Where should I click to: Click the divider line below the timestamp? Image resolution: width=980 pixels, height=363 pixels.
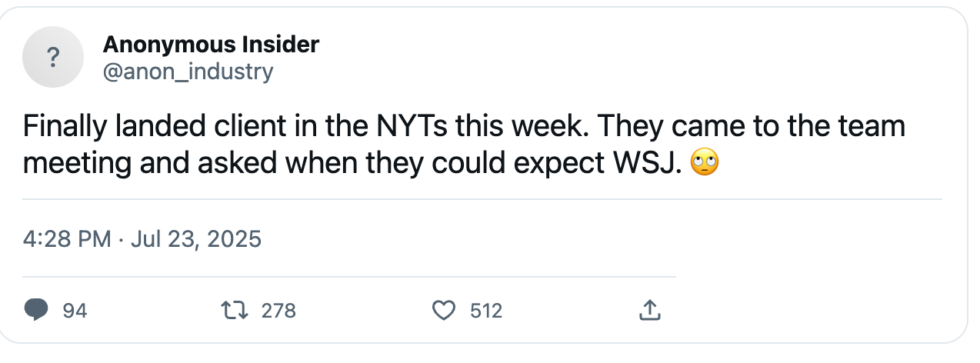tap(349, 276)
